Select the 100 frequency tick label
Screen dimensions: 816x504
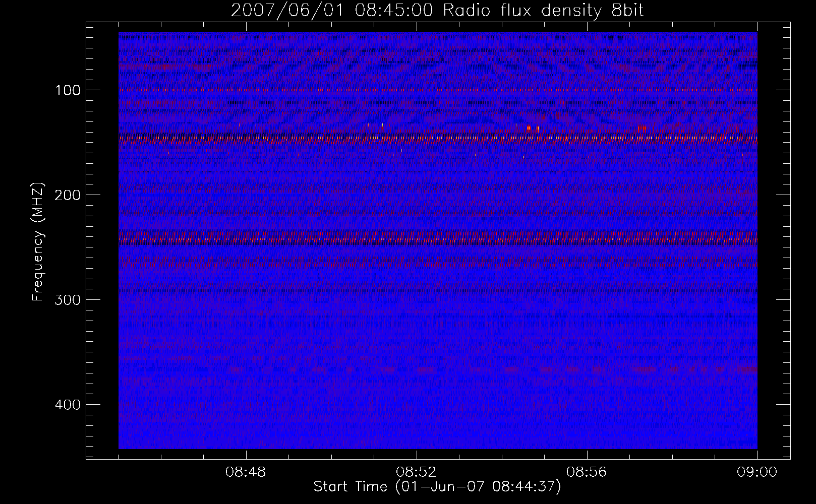[x=67, y=90]
